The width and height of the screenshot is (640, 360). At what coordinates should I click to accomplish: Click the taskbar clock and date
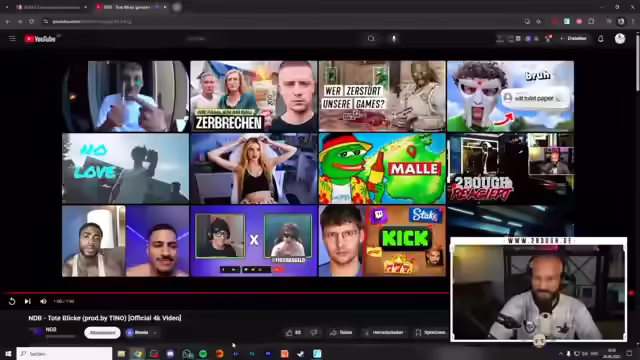[612, 353]
